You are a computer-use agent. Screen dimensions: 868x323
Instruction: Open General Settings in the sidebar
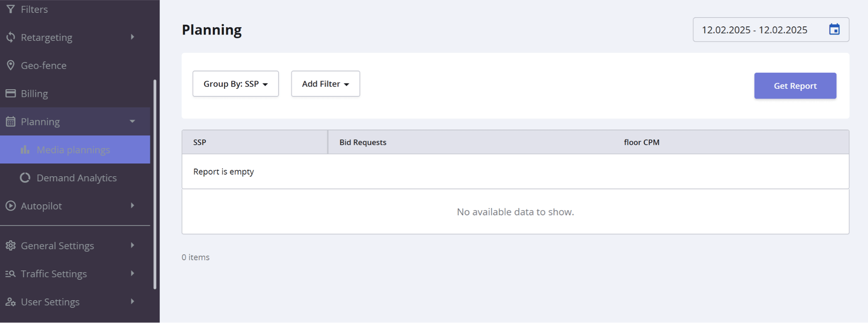coord(75,246)
